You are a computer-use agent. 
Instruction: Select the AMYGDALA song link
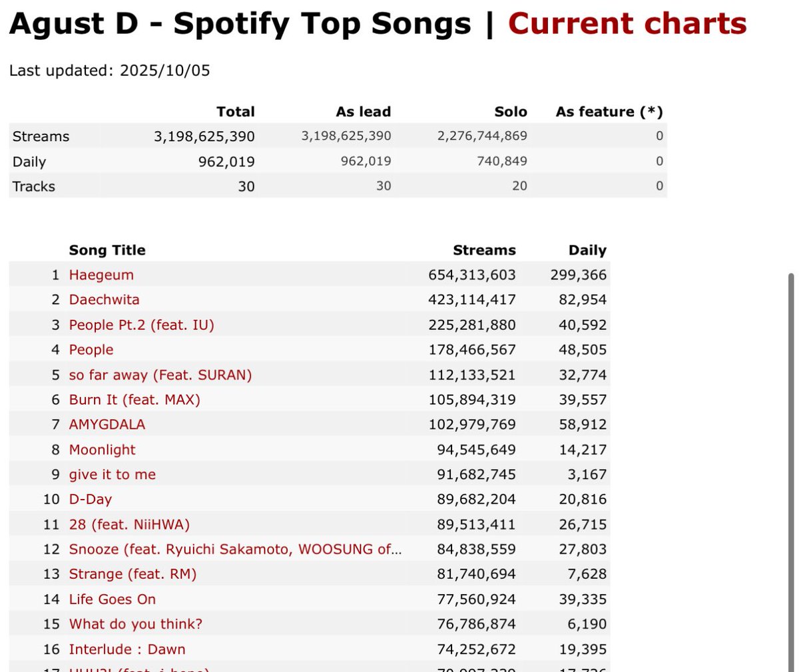click(x=107, y=424)
